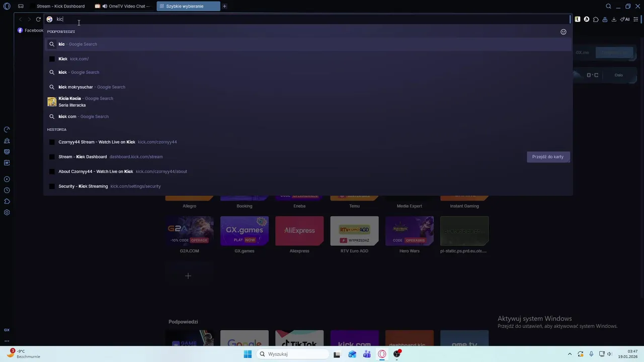Open Settings gear icon in sidebar
The height and width of the screenshot is (362, 644).
click(x=7, y=212)
